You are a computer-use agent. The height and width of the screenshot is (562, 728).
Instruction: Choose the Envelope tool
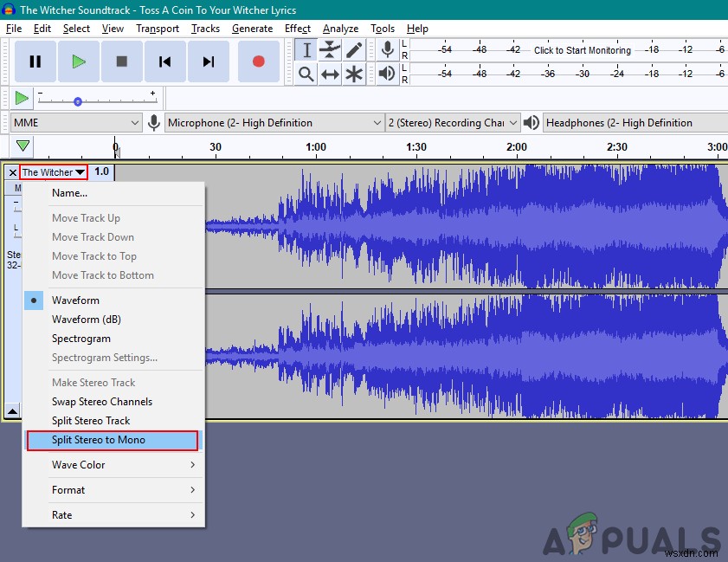[x=330, y=49]
